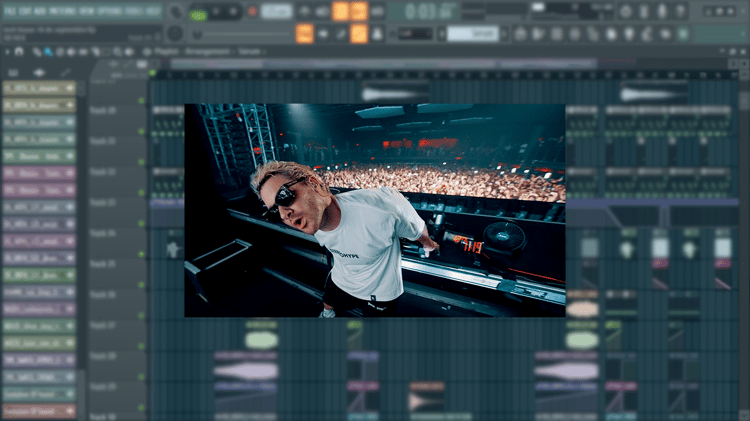The image size is (750, 421).
Task: Open the global snap selector dropdown
Action: [x=415, y=33]
